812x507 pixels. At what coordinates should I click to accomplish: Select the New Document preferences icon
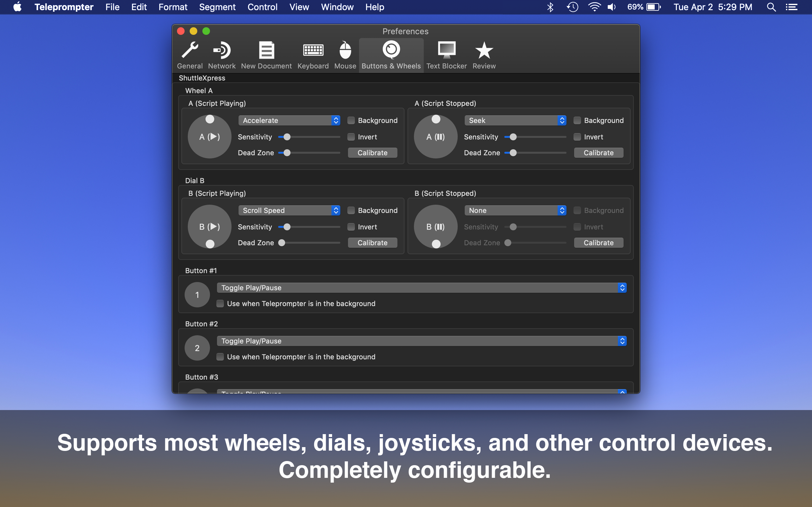266,50
